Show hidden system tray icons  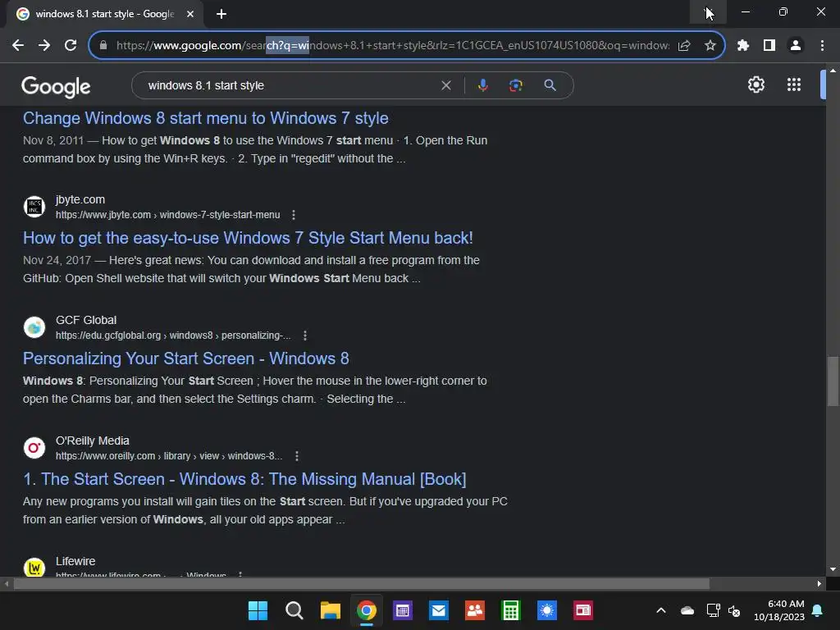pos(661,610)
